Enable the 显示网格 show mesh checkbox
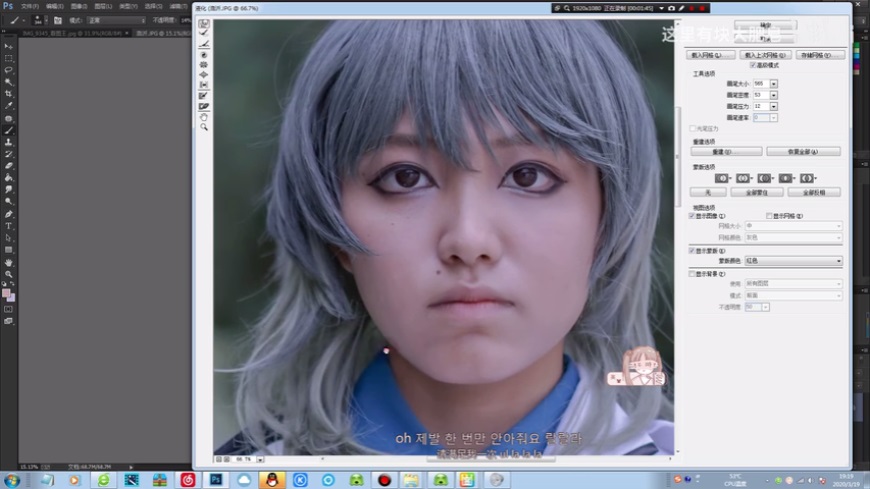 pyautogui.click(x=769, y=216)
